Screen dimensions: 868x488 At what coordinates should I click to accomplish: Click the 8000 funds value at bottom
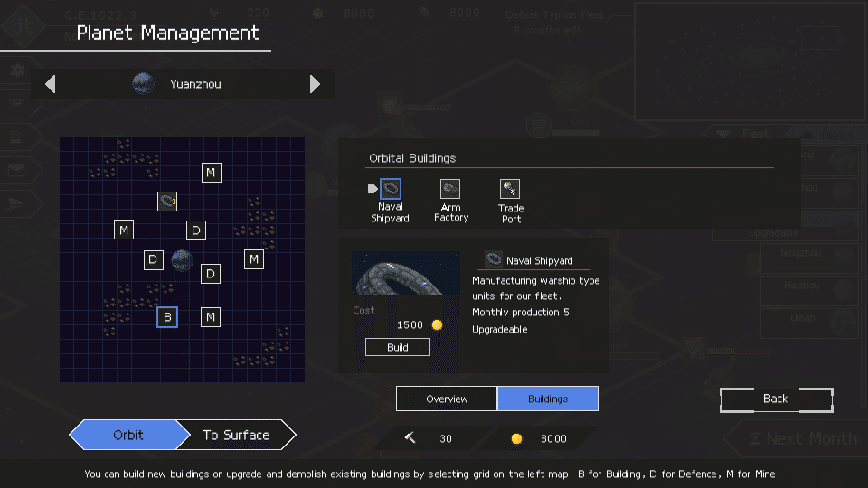[553, 439]
